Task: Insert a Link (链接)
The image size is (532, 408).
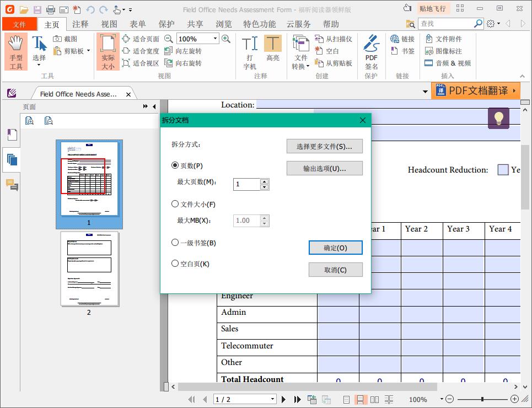Action: pos(402,39)
